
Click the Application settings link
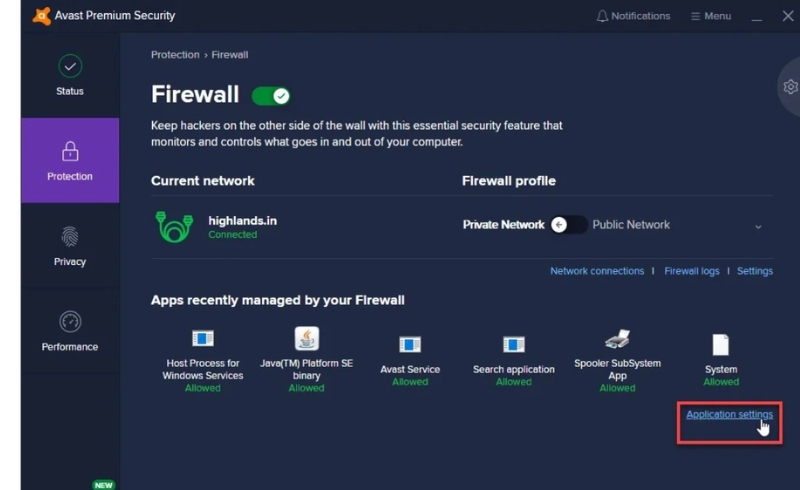click(729, 414)
